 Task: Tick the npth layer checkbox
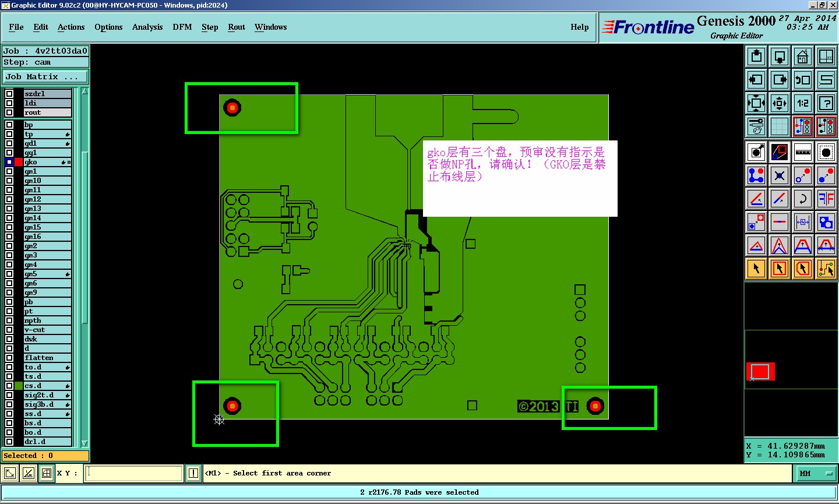click(x=9, y=320)
